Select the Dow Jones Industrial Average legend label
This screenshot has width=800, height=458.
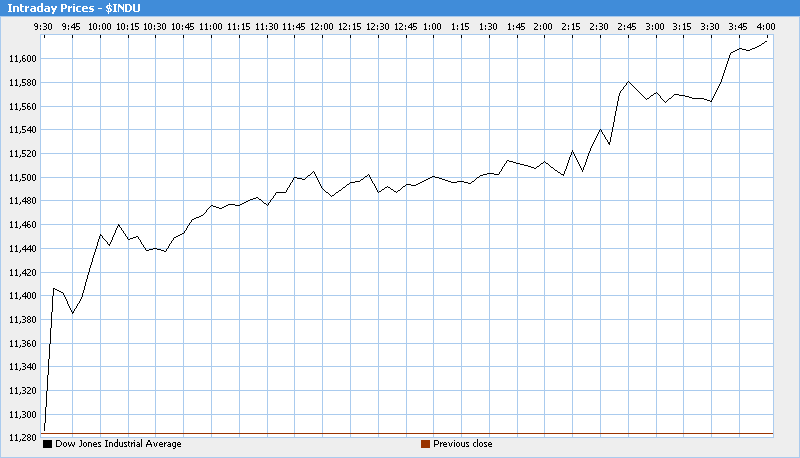(118, 444)
